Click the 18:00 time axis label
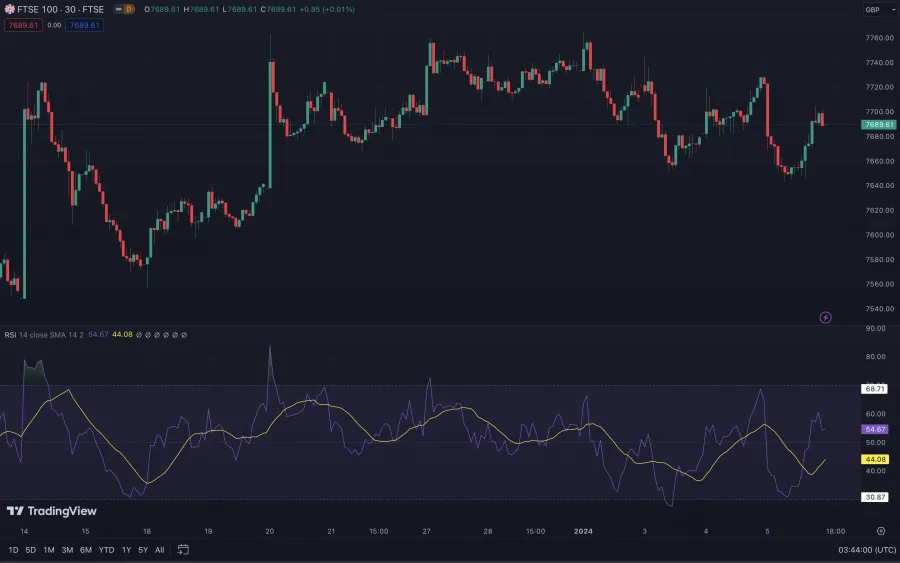Screen dimensions: 900x563 point(835,531)
